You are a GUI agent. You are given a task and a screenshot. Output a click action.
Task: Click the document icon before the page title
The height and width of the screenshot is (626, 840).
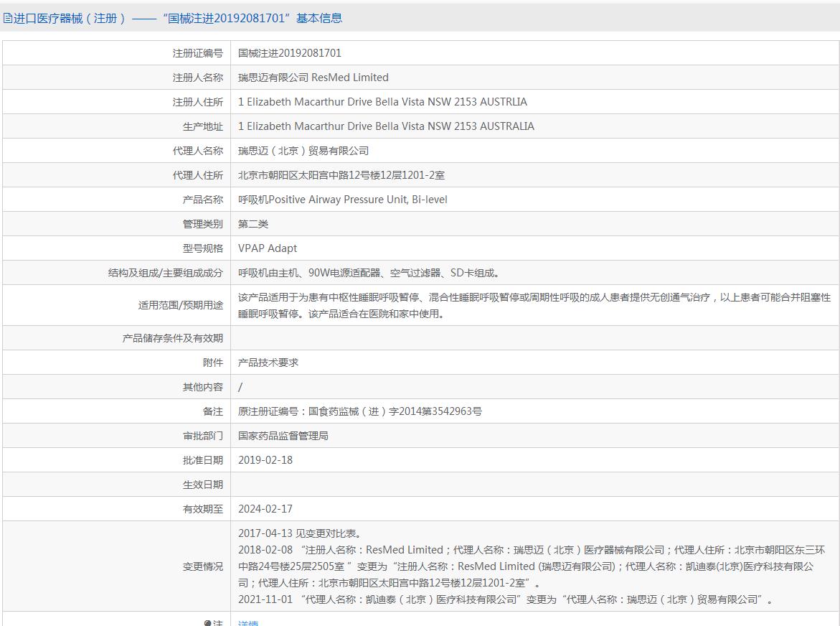click(x=8, y=19)
